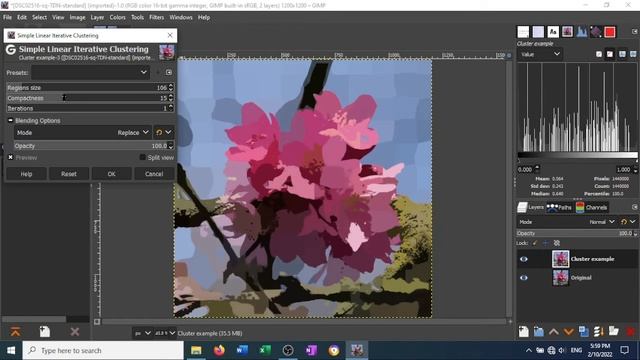Switch to the Channels tab
The image size is (640, 360).
[591, 207]
